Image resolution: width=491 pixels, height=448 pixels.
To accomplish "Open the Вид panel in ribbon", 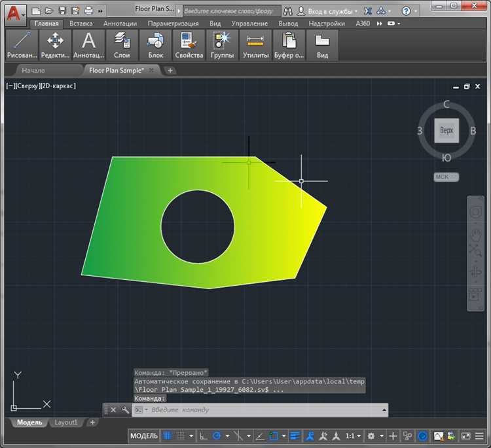I will coord(322,45).
